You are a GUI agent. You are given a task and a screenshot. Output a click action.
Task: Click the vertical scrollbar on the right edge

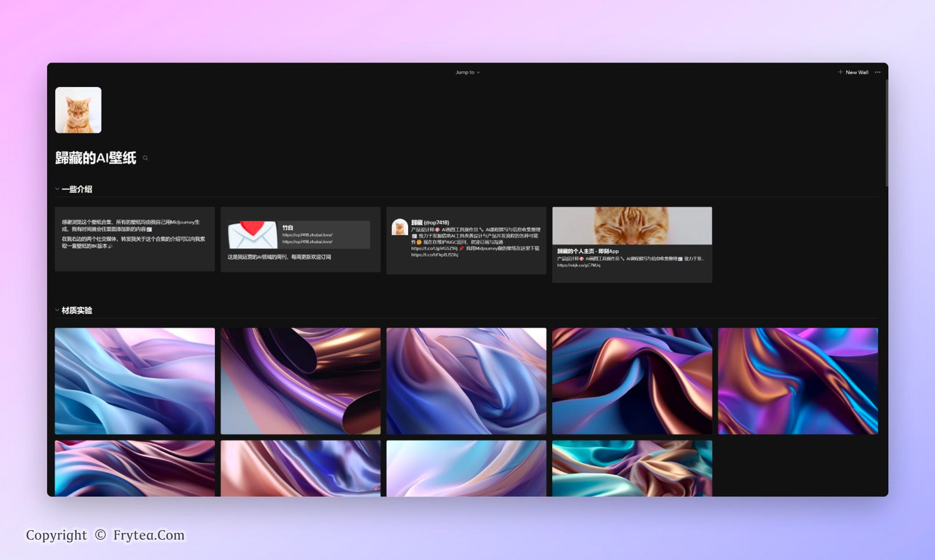(x=886, y=133)
